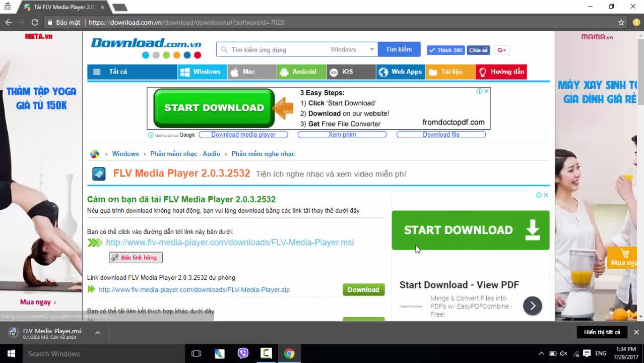Bookmark this page with star icon
This screenshot has height=363, width=644.
[x=621, y=22]
